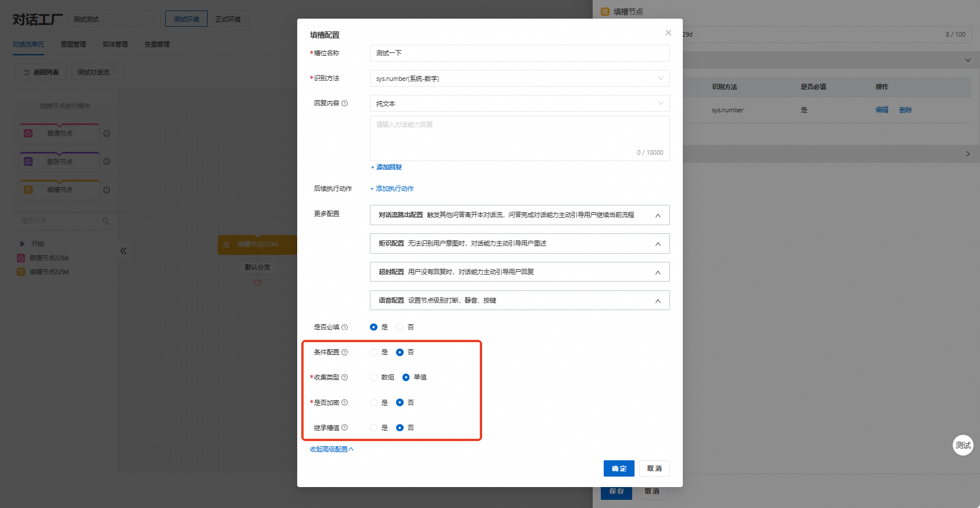Click the 对话工厂 logo
Image resolution: width=980 pixels, height=508 pixels.
tap(38, 19)
